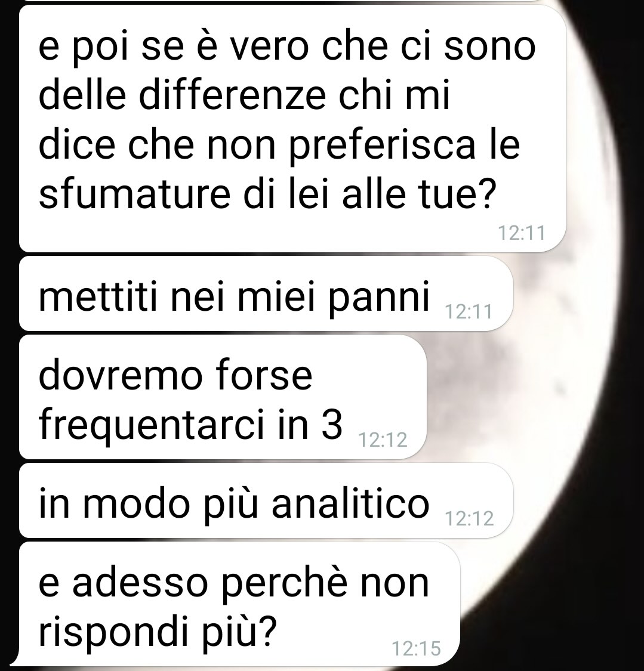Click the 12:12 timestamp beside 'in modo più analitico'
This screenshot has width=644, height=671.
coord(469,518)
